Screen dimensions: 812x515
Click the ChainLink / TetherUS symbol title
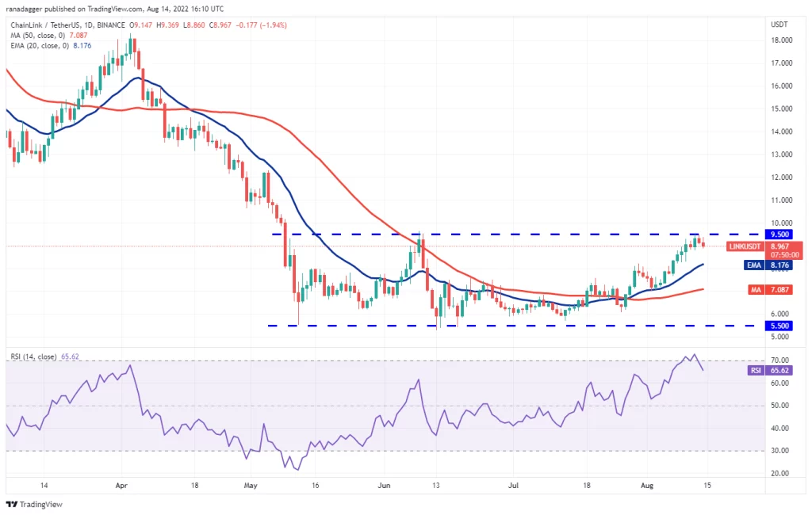coord(68,25)
